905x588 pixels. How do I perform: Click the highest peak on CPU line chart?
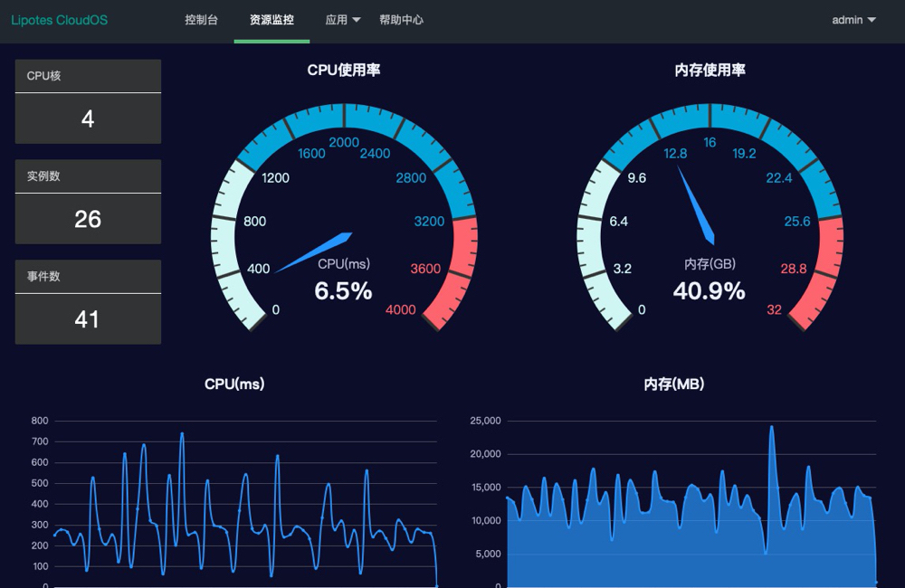point(182,433)
